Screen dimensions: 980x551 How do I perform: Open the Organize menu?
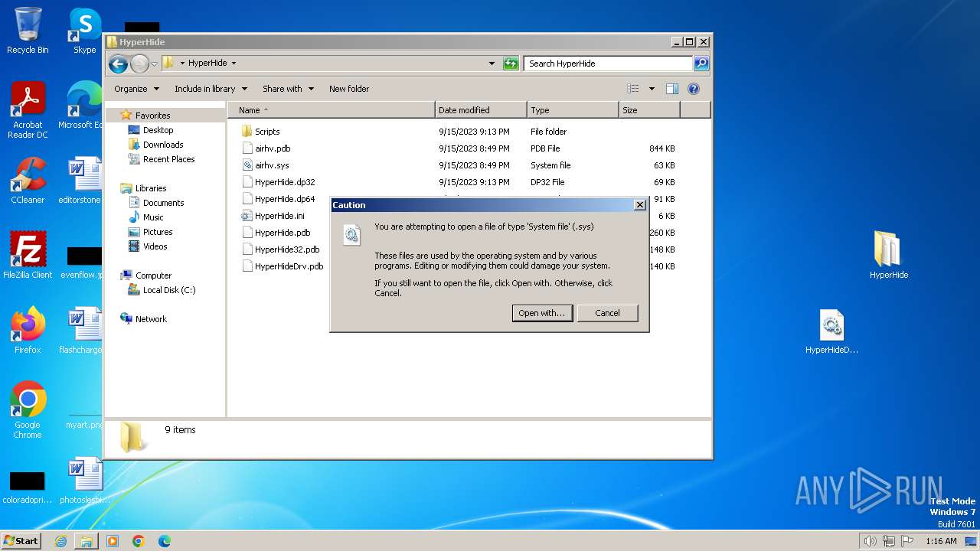136,89
